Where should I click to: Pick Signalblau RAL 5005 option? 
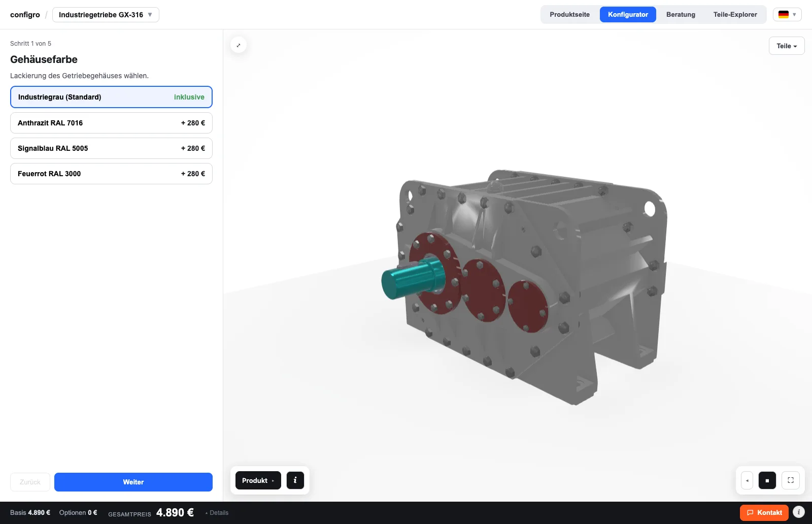[x=111, y=148]
